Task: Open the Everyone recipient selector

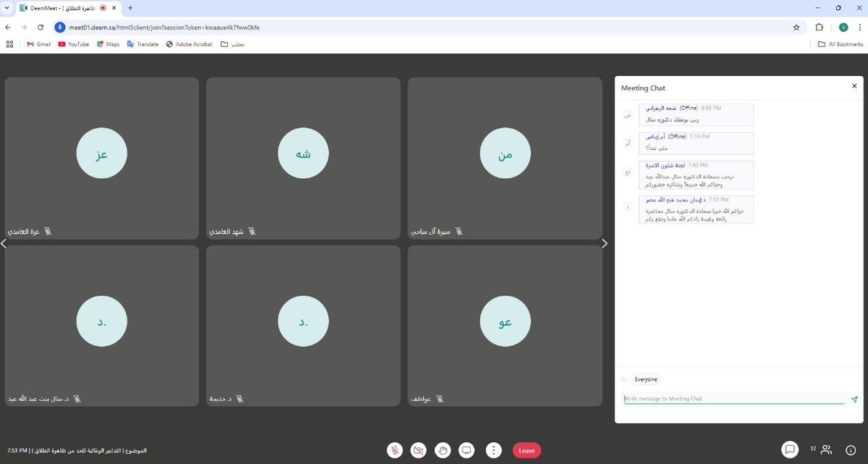Action: point(646,379)
